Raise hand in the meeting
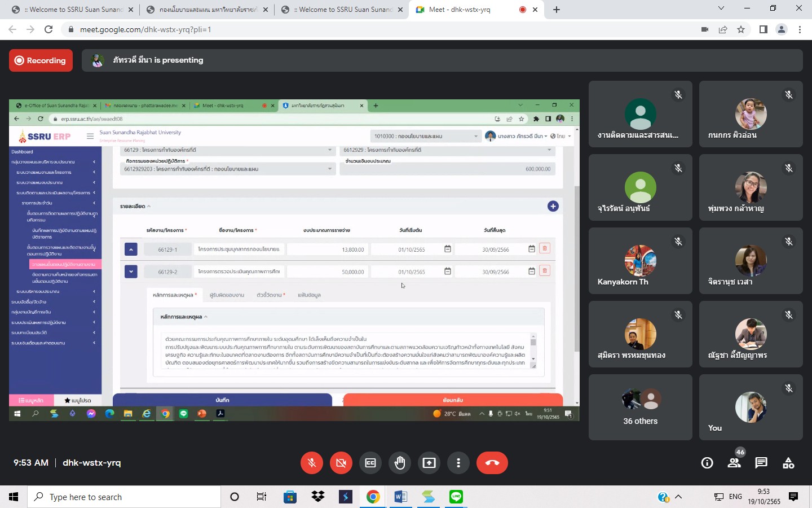 coord(400,463)
